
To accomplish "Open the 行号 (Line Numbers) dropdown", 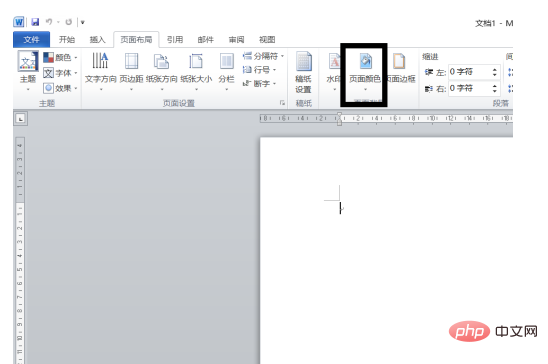I will (260, 70).
